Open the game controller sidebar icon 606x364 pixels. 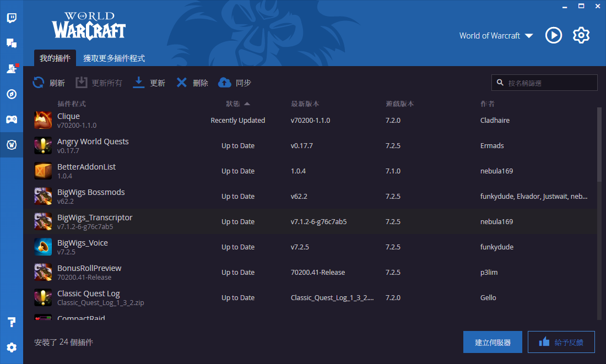tap(12, 119)
